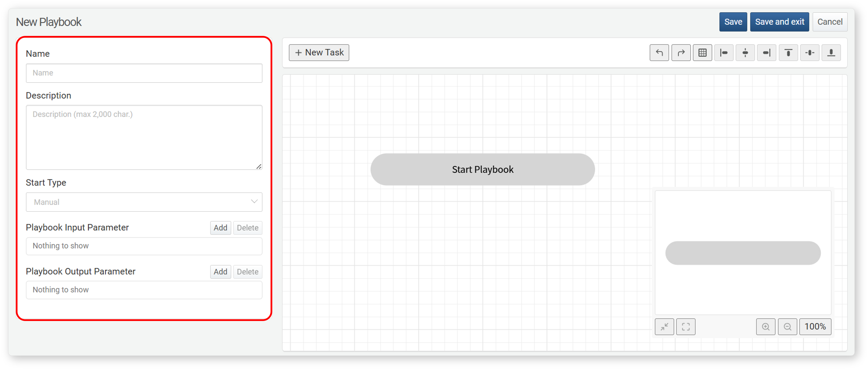Image resolution: width=868 pixels, height=369 pixels.
Task: Align tasks to bottom edge icon
Action: 831,53
